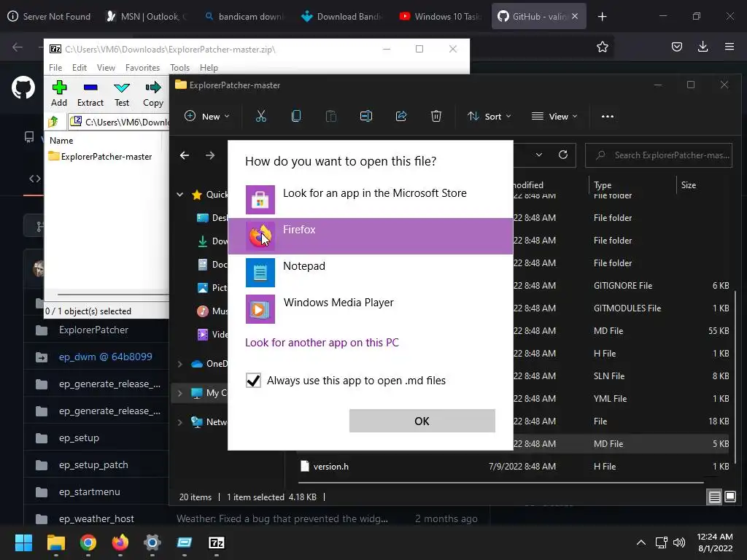Expand the My Computer tree node
The image size is (747, 560).
(x=180, y=393)
